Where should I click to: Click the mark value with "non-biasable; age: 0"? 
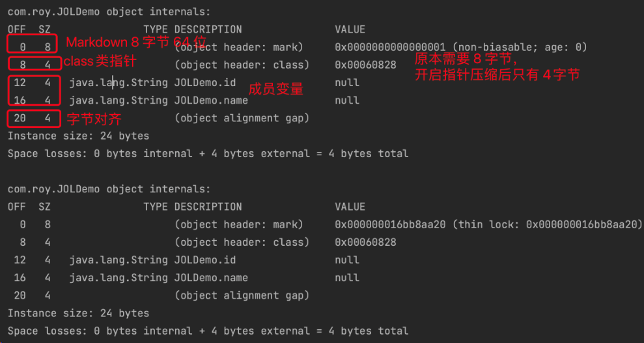click(x=461, y=47)
